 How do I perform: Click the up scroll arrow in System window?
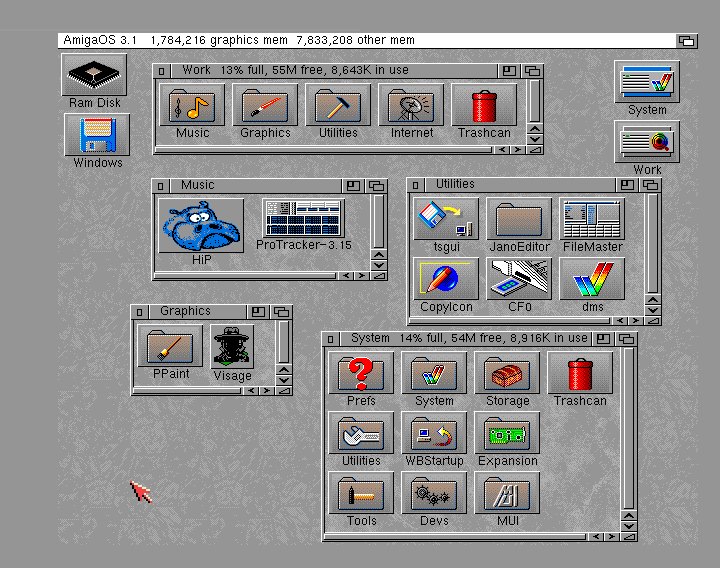627,514
